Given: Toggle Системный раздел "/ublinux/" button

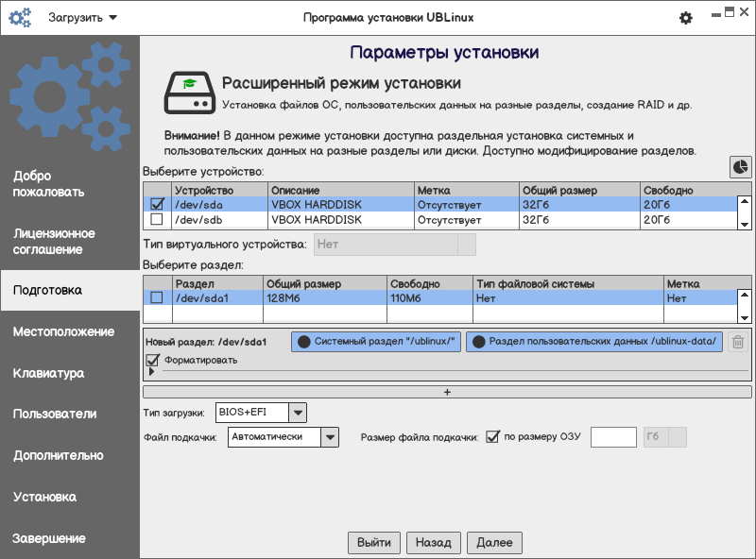Looking at the screenshot, I should point(376,342).
